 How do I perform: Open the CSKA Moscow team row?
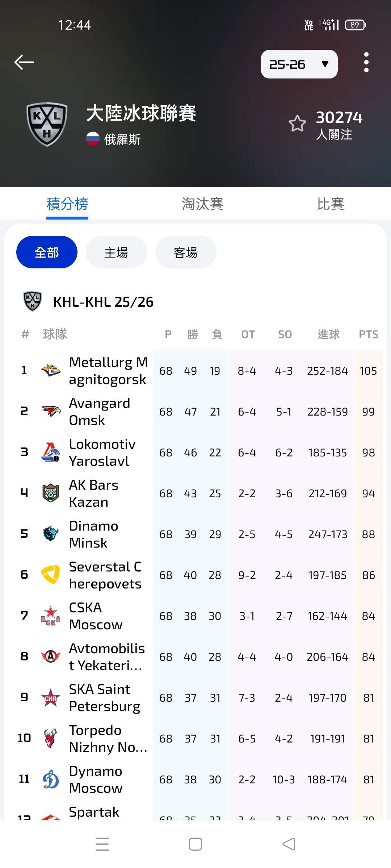[96, 616]
